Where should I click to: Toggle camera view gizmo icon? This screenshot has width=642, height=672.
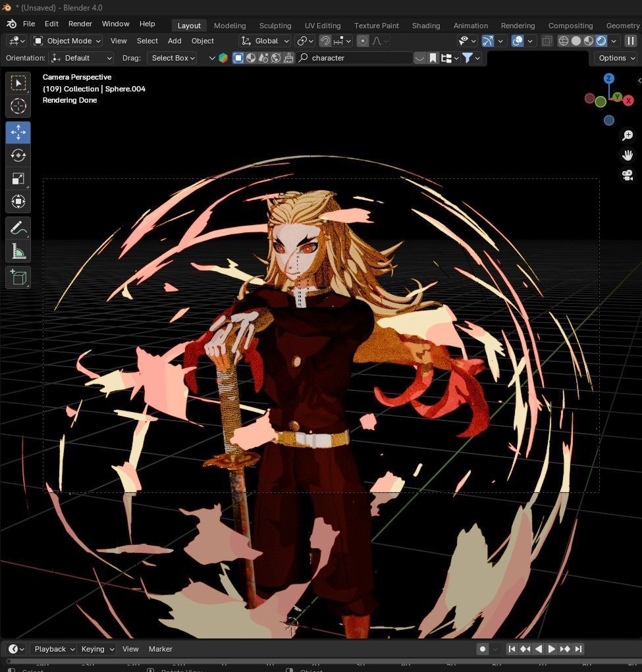pos(628,175)
